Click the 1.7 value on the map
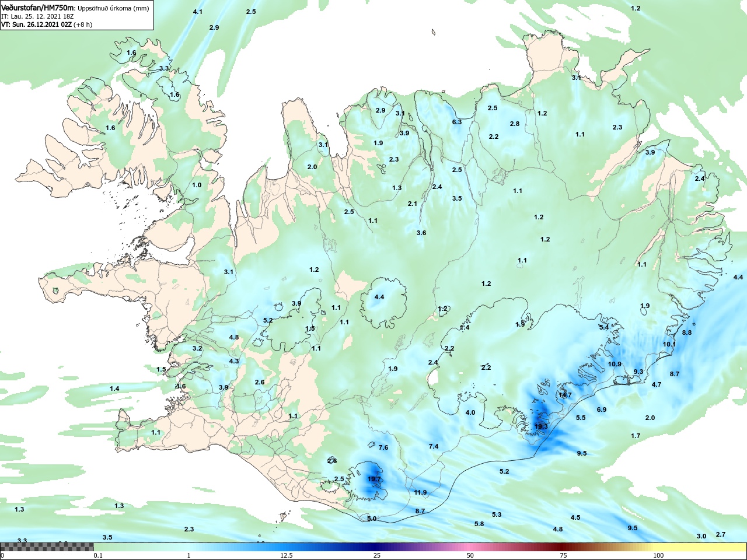Viewport: 747px width, 560px height. tap(636, 436)
